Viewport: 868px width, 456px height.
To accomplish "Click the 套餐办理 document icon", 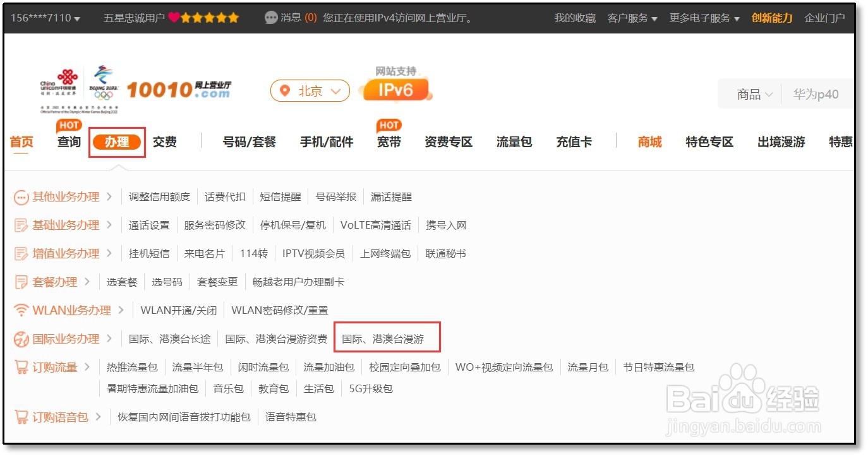I will click(x=20, y=282).
